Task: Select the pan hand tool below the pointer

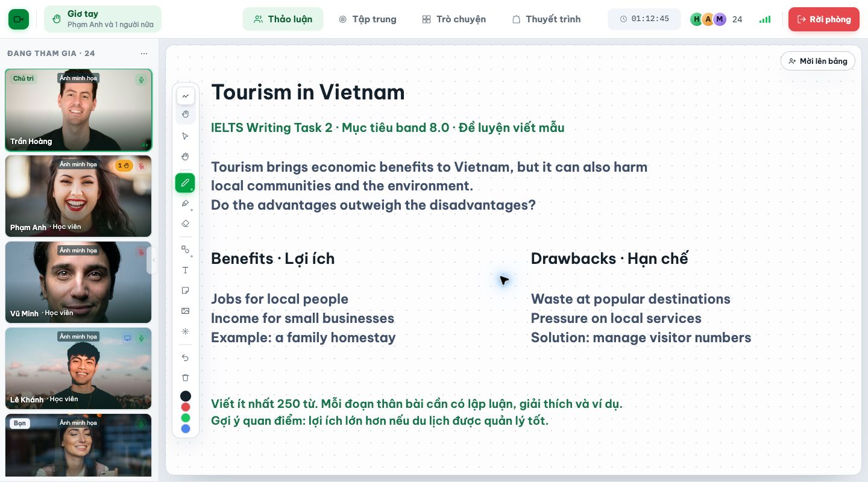Action: 185,157
